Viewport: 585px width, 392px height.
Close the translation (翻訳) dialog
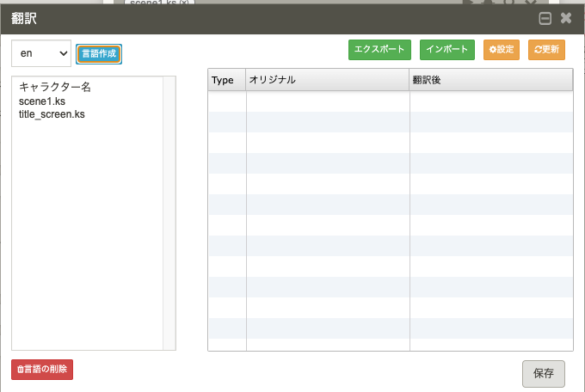pos(566,18)
